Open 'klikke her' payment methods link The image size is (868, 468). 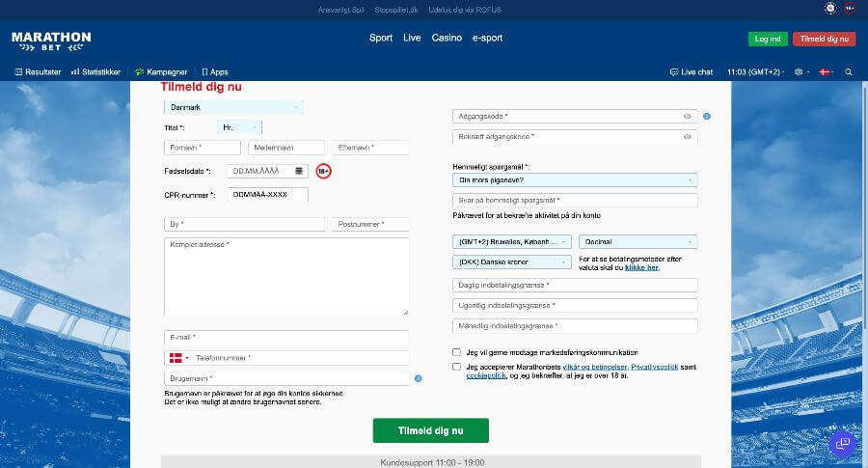(x=641, y=267)
